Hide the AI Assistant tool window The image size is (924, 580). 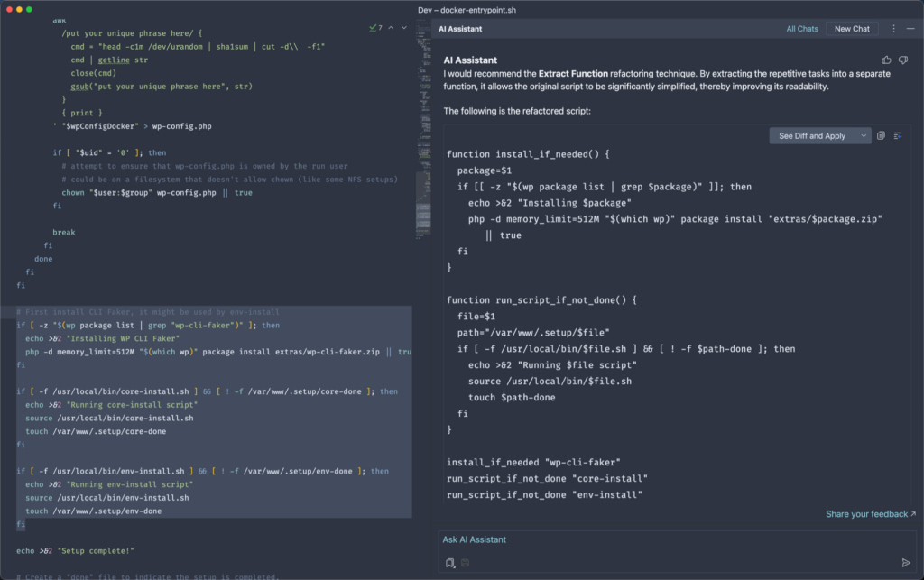pyautogui.click(x=909, y=29)
